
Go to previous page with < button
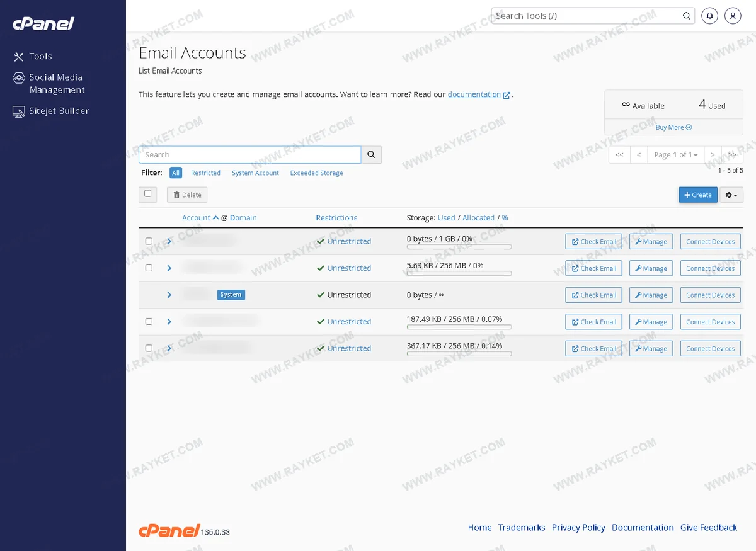click(x=639, y=154)
